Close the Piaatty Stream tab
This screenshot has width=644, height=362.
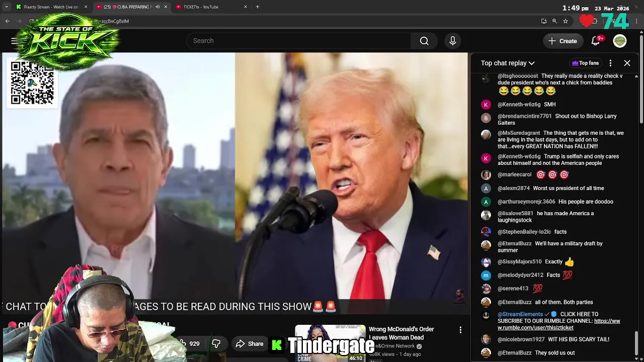pyautogui.click(x=86, y=7)
